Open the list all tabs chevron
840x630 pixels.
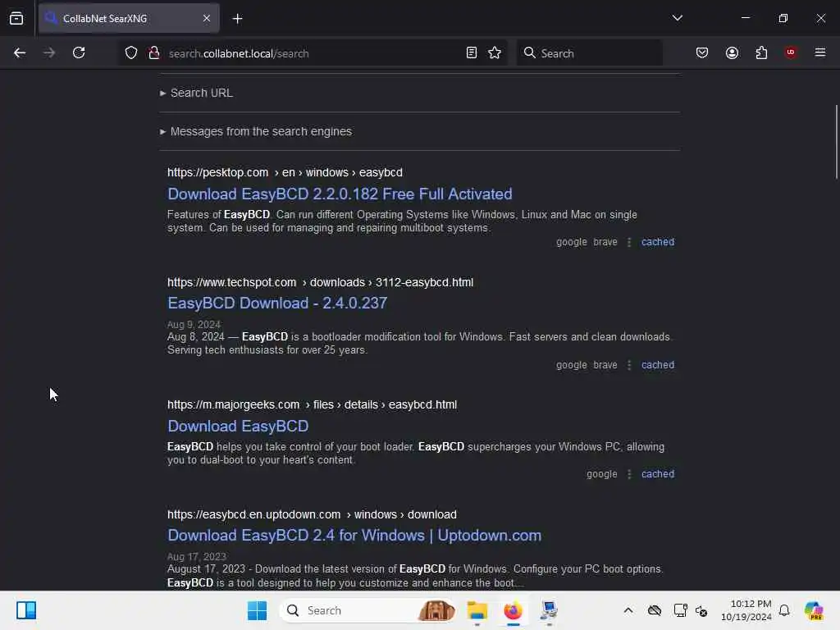[677, 18]
